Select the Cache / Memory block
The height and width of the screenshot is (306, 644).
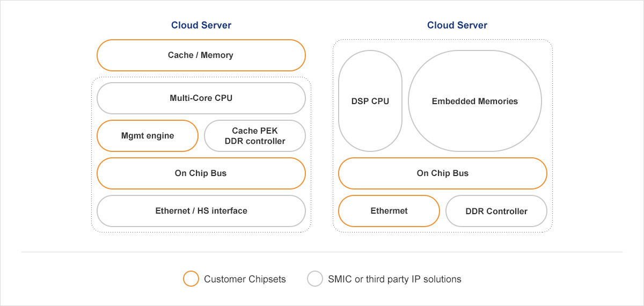pyautogui.click(x=201, y=55)
